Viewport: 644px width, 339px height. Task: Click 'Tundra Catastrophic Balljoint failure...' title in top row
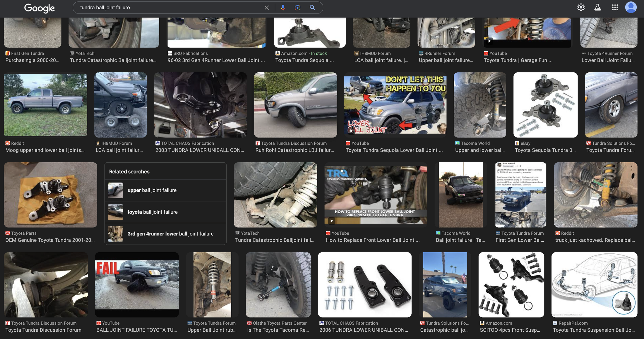coord(113,60)
